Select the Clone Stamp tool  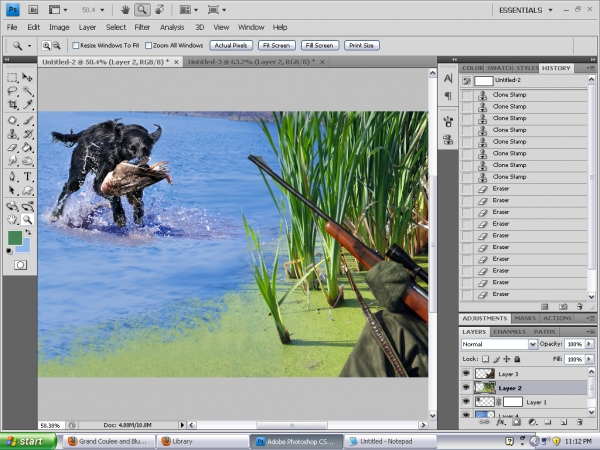(x=12, y=134)
